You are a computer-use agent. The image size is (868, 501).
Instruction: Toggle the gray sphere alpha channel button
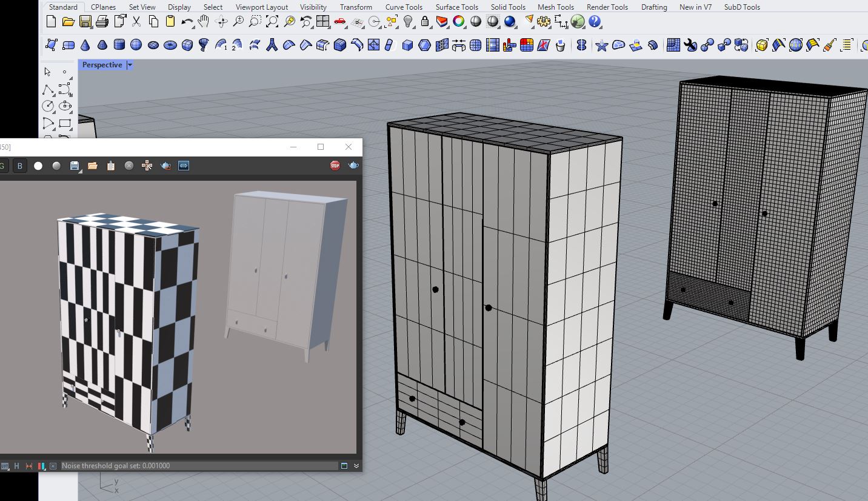coord(56,166)
